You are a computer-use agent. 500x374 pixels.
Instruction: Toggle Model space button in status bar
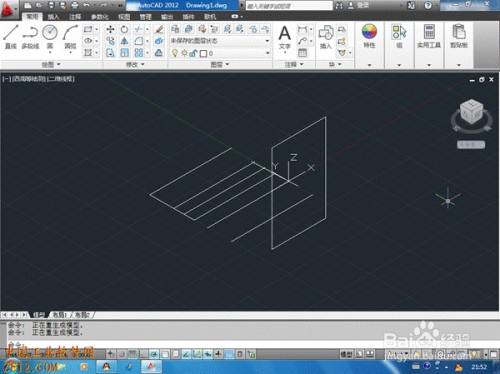347,354
